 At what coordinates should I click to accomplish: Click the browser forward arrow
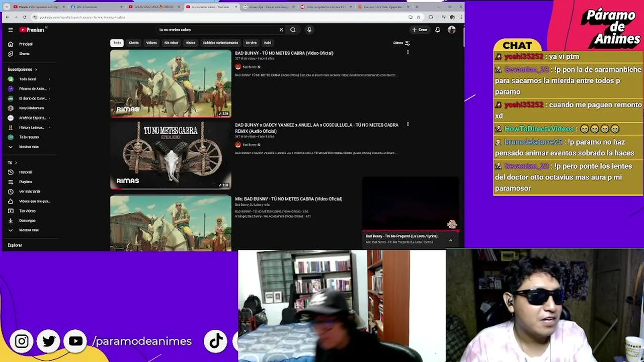click(x=16, y=17)
